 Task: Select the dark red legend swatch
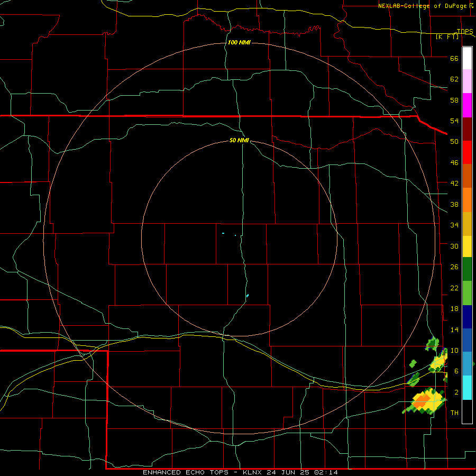click(x=467, y=129)
